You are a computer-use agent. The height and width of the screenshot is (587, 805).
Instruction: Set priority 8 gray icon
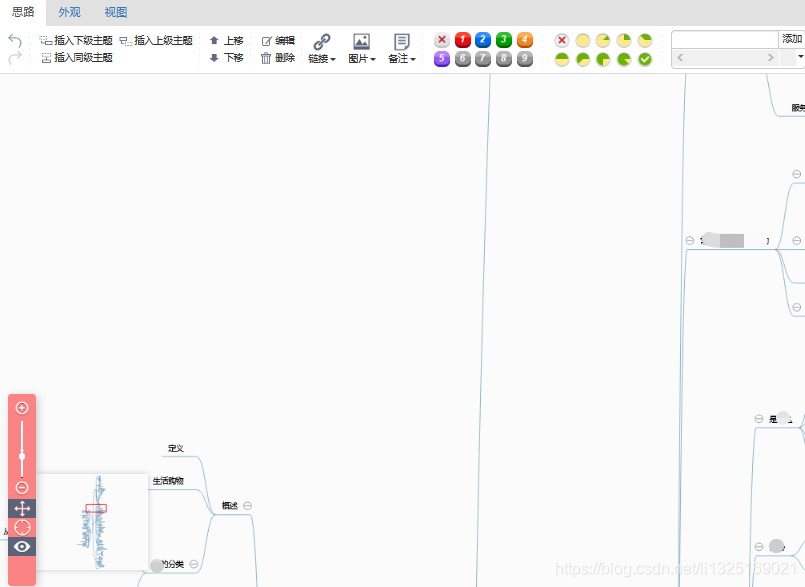[504, 59]
